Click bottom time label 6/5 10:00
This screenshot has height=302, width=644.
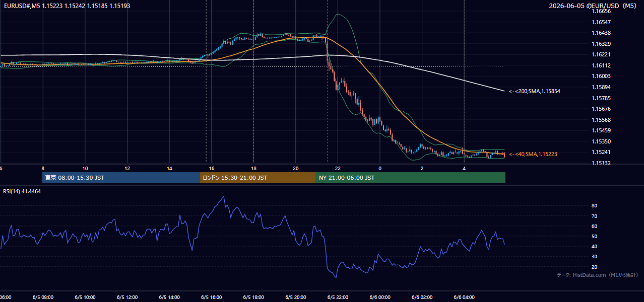[x=85, y=297]
